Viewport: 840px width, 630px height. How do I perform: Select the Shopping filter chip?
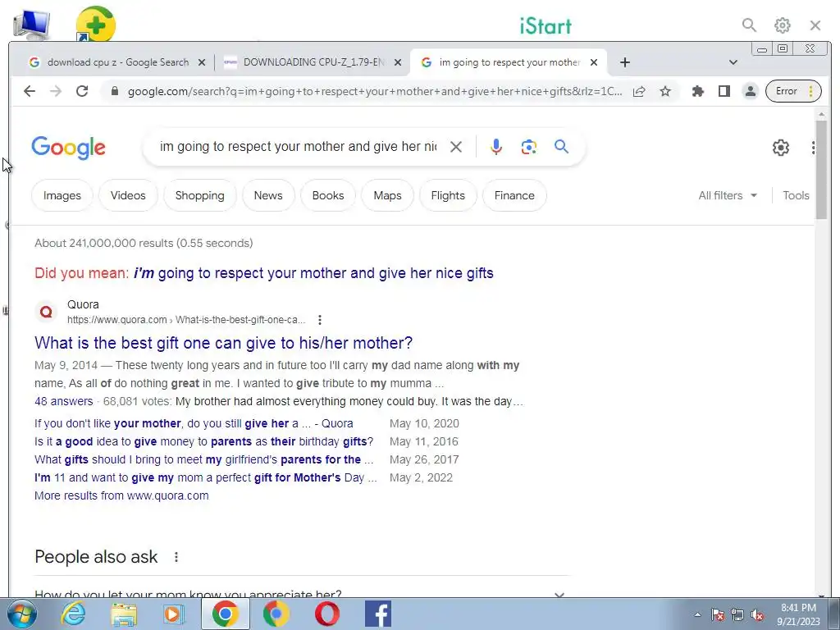pos(200,195)
